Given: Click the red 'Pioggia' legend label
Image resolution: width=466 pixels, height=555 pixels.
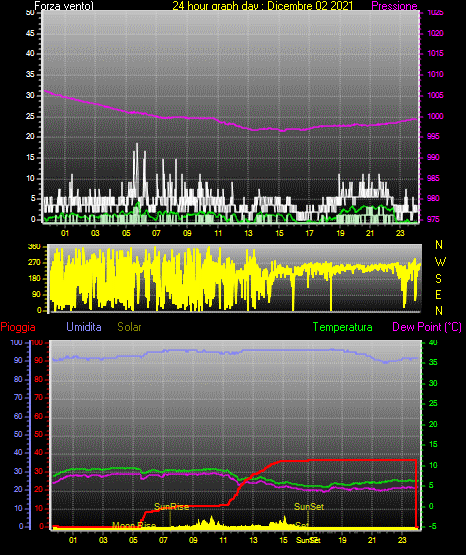Looking at the screenshot, I should coord(18,327).
